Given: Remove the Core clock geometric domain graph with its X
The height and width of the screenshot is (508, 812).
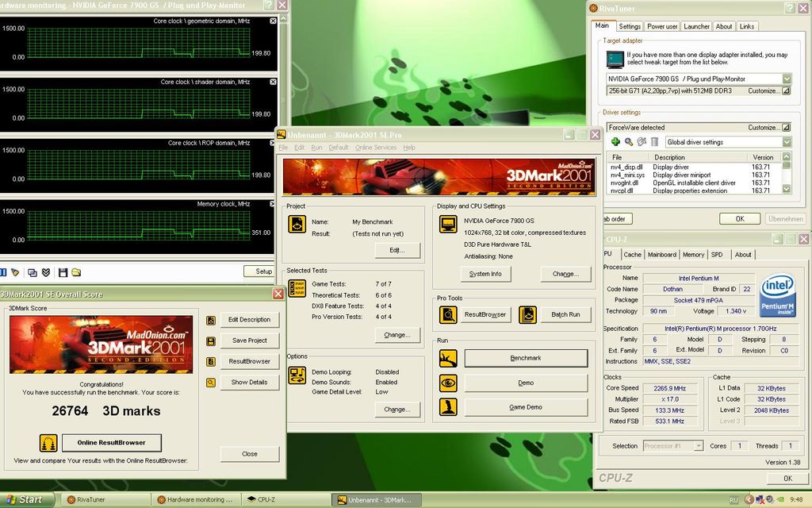Looking at the screenshot, I should coord(273,21).
